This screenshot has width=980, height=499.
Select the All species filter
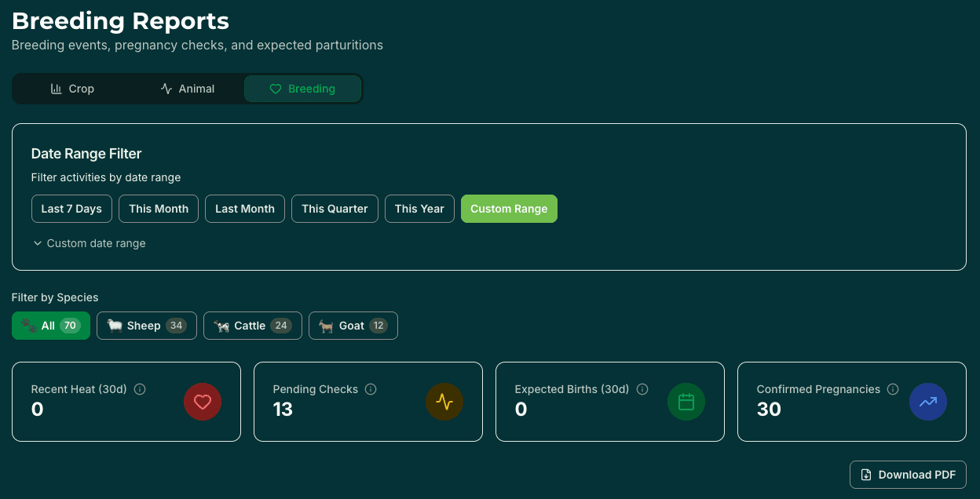pyautogui.click(x=50, y=325)
